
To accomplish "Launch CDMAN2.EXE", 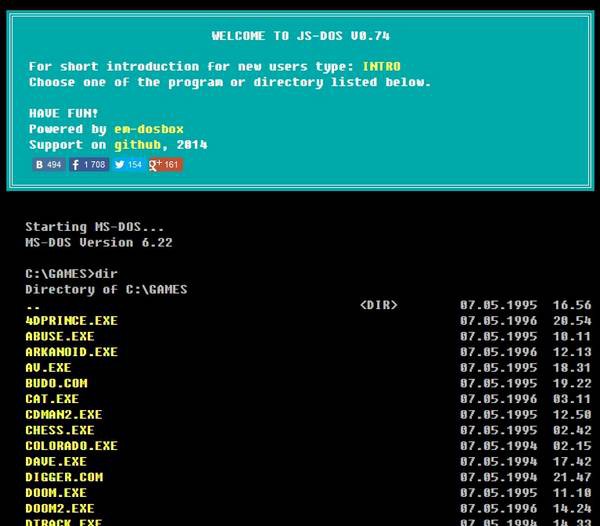I will click(63, 415).
